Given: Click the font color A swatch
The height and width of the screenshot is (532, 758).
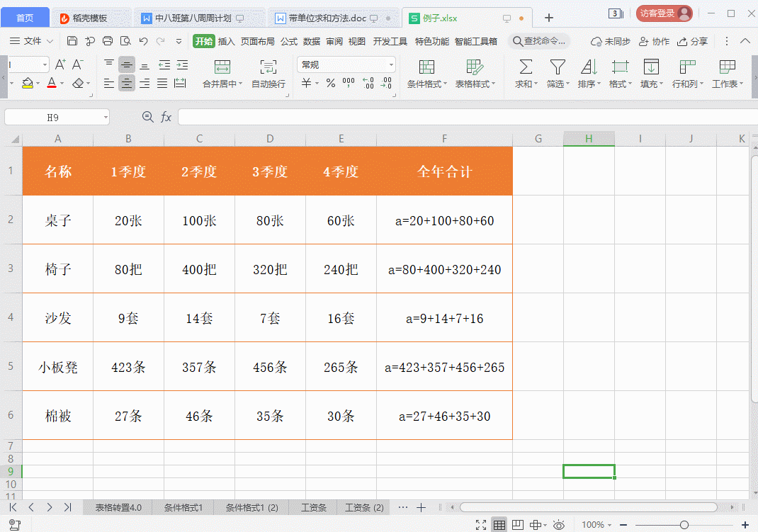Looking at the screenshot, I should pyautogui.click(x=52, y=83).
